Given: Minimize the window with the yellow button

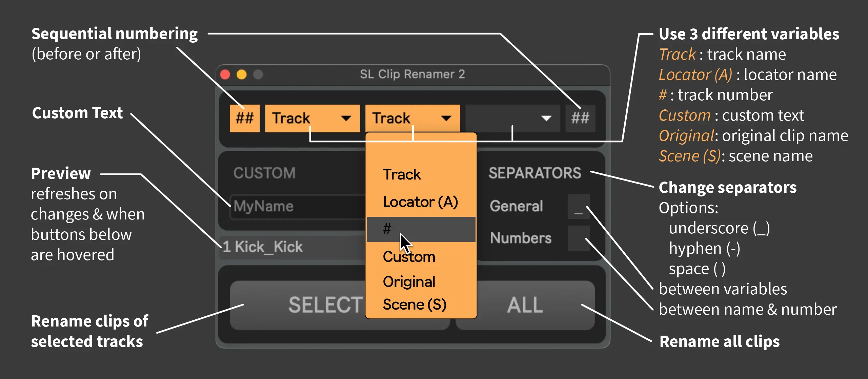Looking at the screenshot, I should pos(241,74).
